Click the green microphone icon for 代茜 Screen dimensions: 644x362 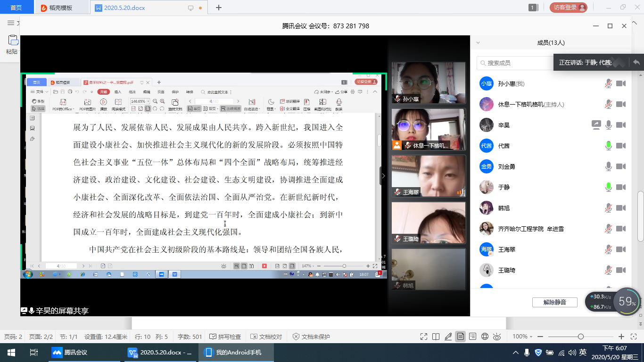(x=609, y=146)
